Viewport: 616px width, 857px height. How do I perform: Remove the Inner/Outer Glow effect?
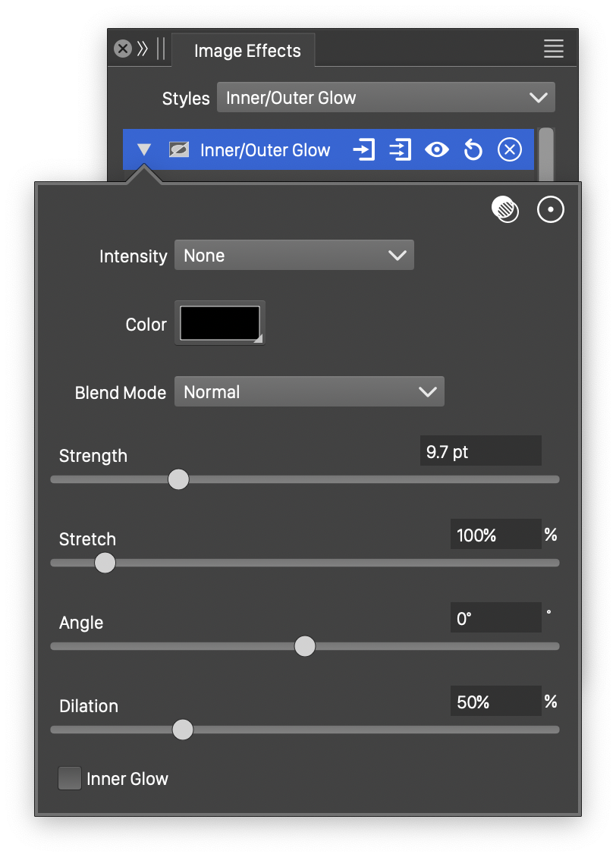(509, 150)
